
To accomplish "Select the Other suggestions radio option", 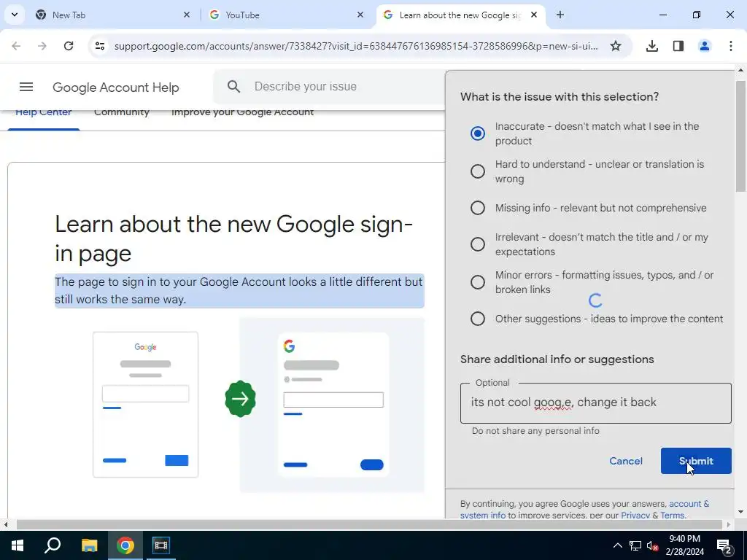I will (x=477, y=319).
